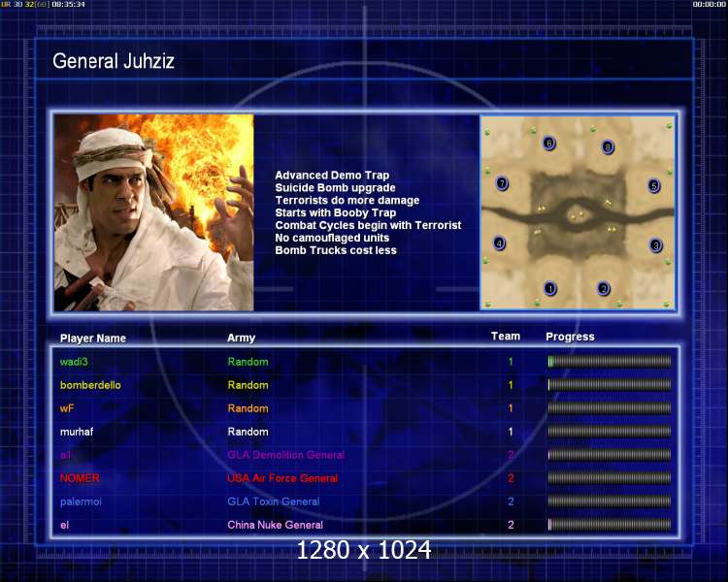This screenshot has height=582, width=728.
Task: Click the "Player Name" column header
Action: tap(93, 339)
